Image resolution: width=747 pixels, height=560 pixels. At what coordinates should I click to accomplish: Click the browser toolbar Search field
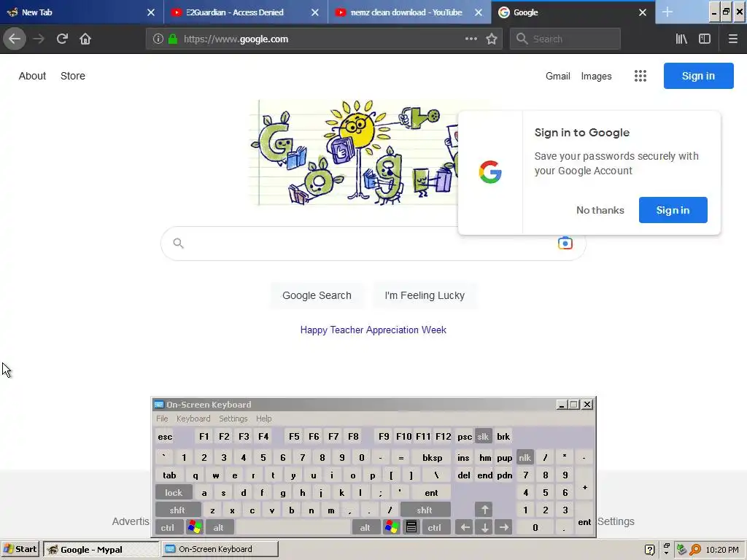click(565, 39)
